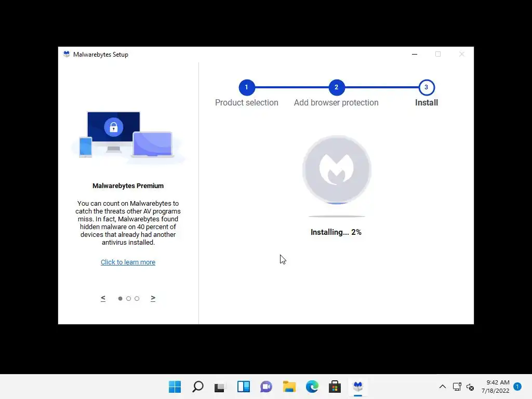Open the Click to learn more link

coord(128,262)
